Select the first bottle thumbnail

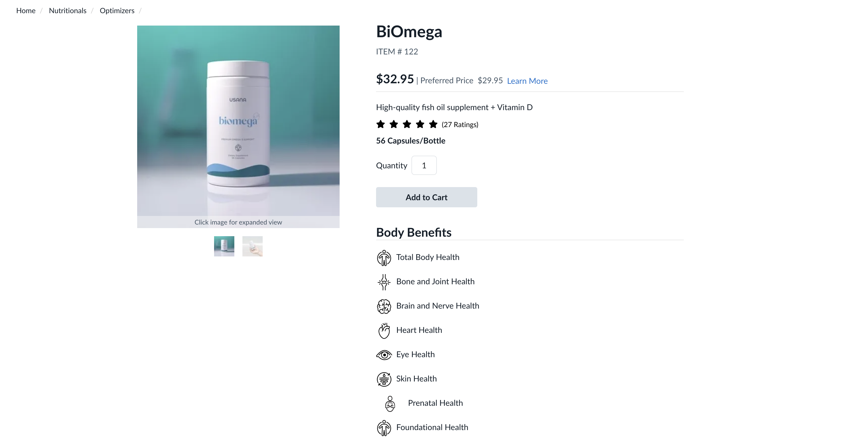point(224,246)
